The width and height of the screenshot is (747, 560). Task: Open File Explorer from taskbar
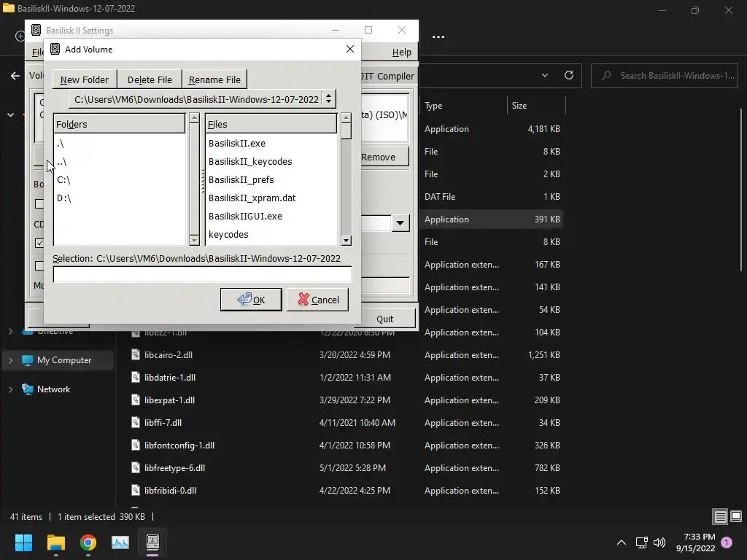click(55, 542)
